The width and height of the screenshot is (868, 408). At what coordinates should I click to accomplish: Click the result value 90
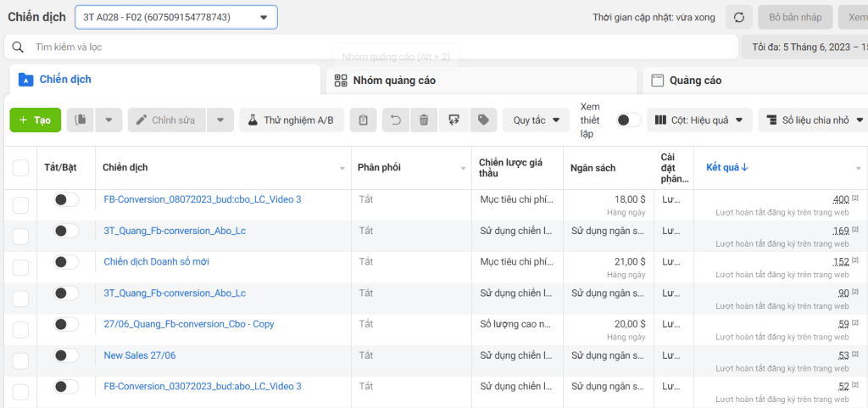[844, 293]
